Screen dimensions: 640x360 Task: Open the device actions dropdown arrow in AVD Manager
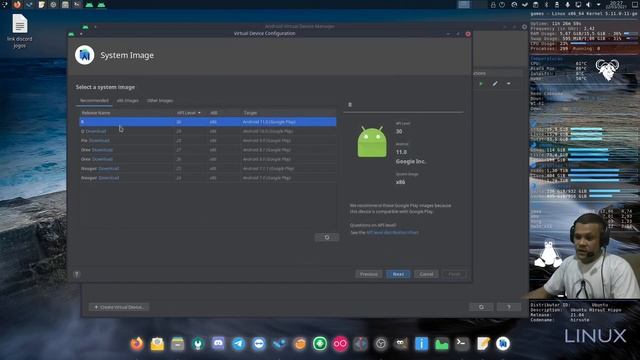pyautogui.click(x=509, y=84)
